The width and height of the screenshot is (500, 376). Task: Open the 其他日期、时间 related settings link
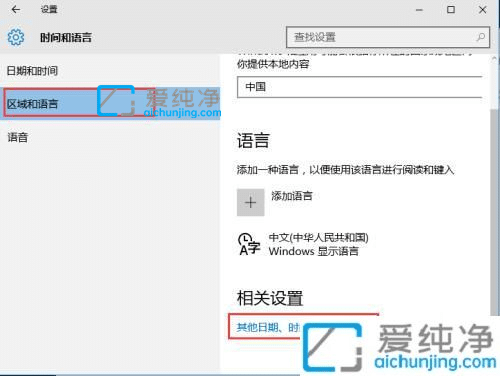[x=268, y=327]
